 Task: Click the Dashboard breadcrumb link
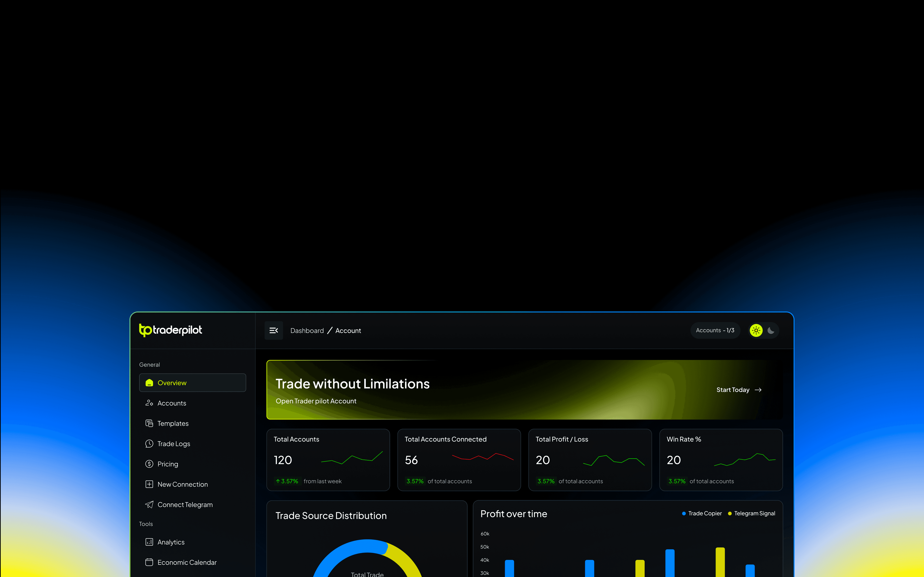(x=307, y=331)
